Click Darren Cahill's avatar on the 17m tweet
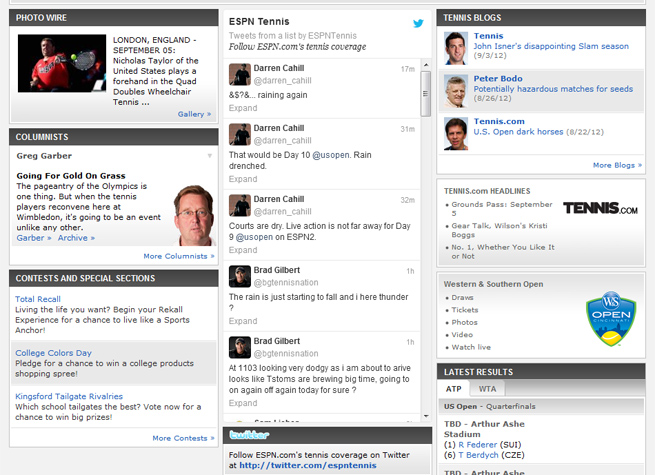Image resolution: width=655 pixels, height=475 pixels. click(240, 74)
